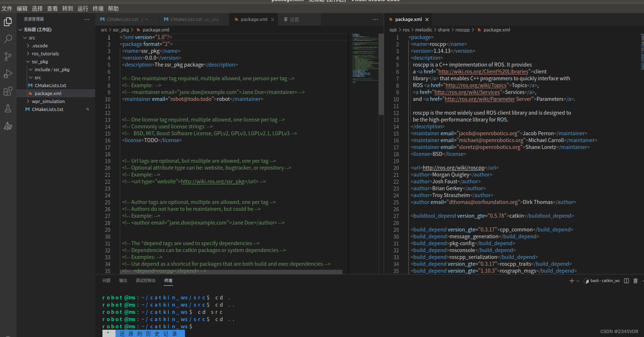Switch to 调试控制台 debug console tab

click(146, 281)
